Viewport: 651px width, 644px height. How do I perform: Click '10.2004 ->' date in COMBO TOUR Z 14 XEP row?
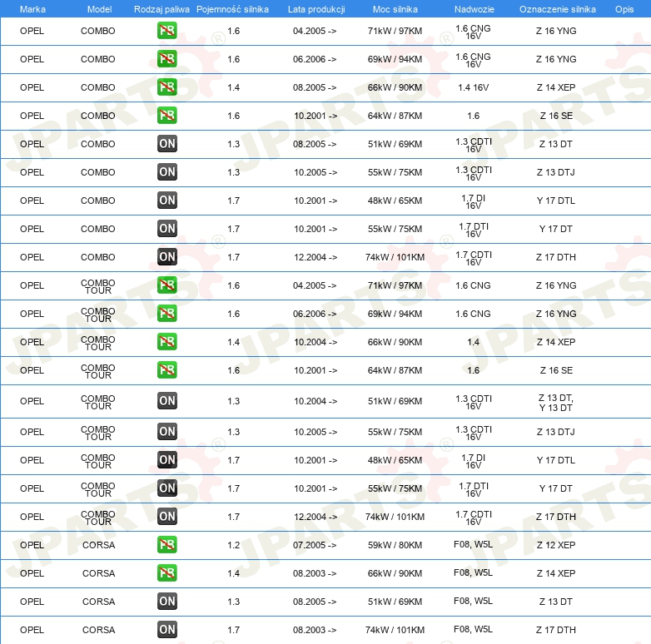[x=316, y=342]
